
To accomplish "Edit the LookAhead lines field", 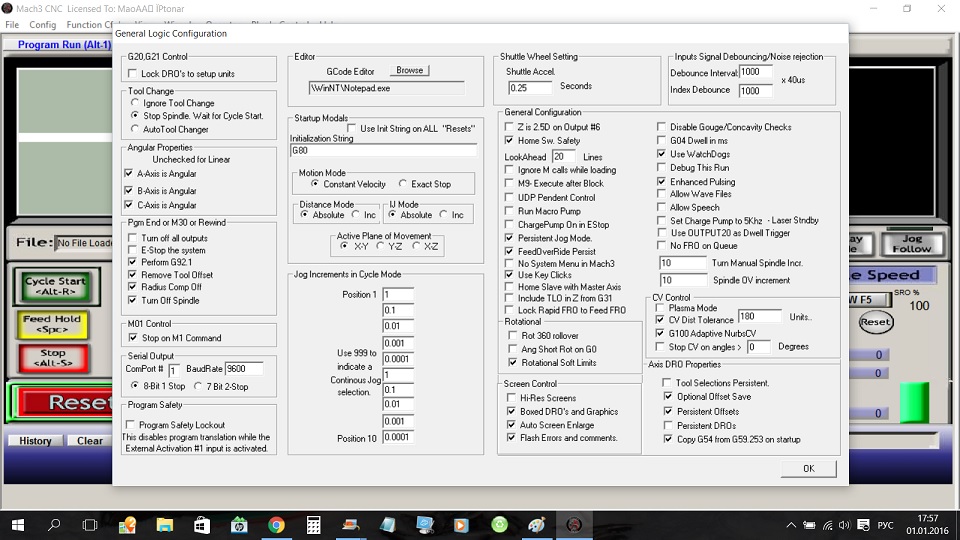I will [563, 157].
